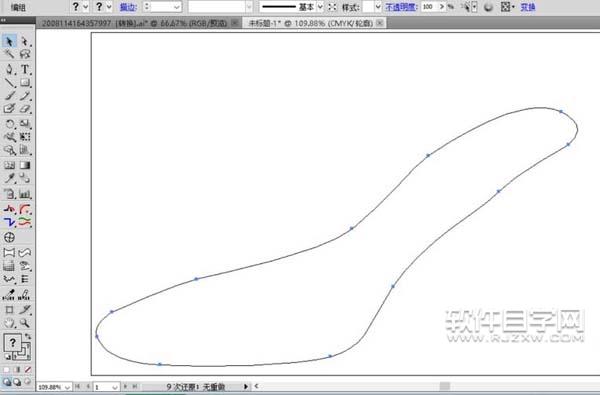Select the Gradient tool

(25, 165)
